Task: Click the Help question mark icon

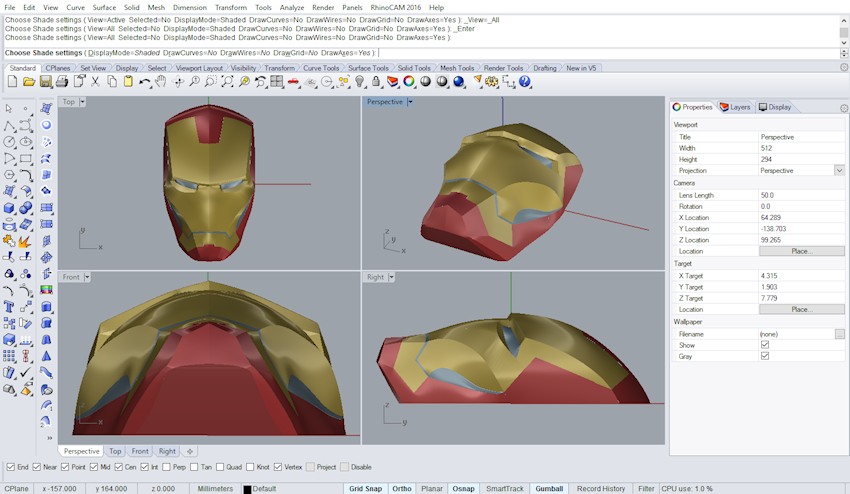Action: tap(524, 81)
